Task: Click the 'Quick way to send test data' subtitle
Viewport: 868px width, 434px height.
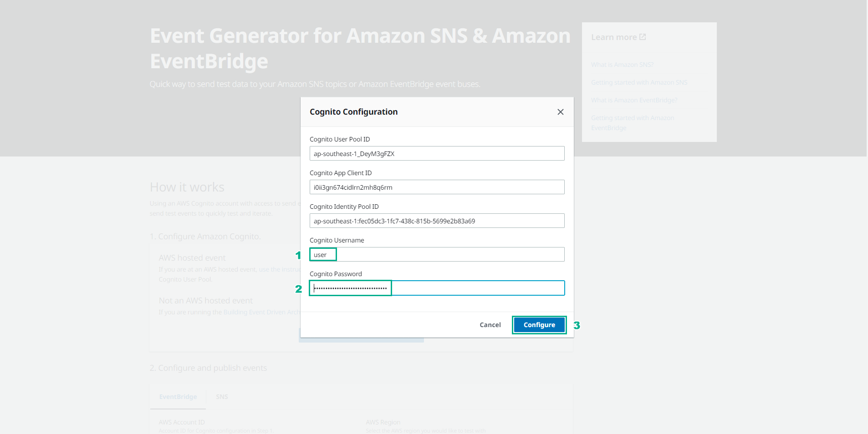Action: [x=315, y=84]
